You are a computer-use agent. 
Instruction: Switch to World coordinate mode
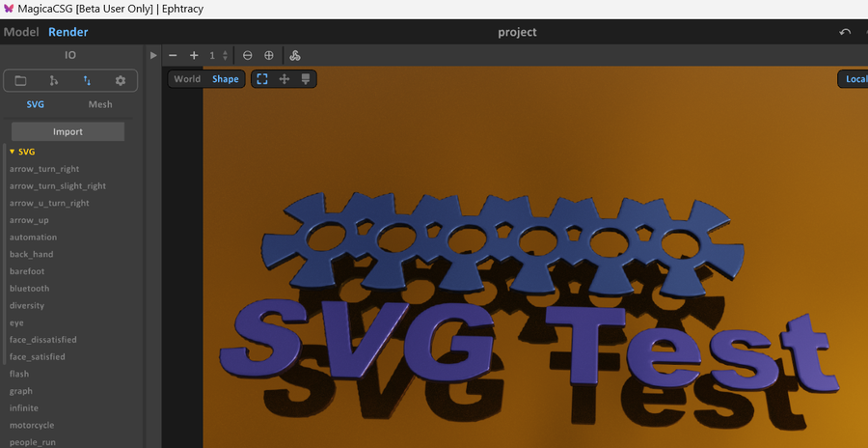point(187,79)
